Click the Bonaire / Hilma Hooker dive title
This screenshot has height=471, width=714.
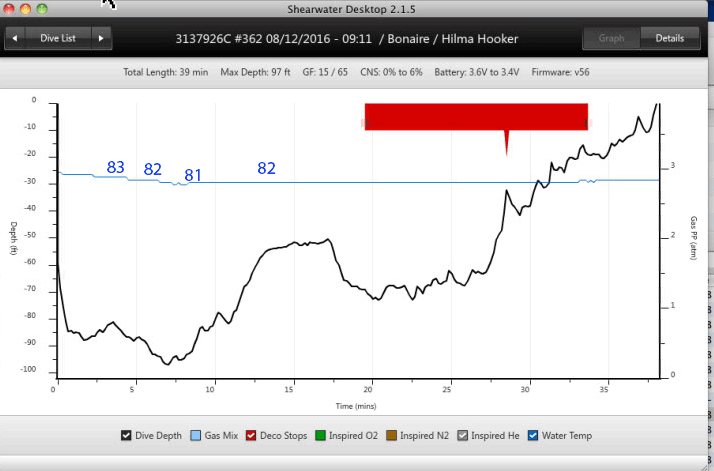[x=463, y=39]
